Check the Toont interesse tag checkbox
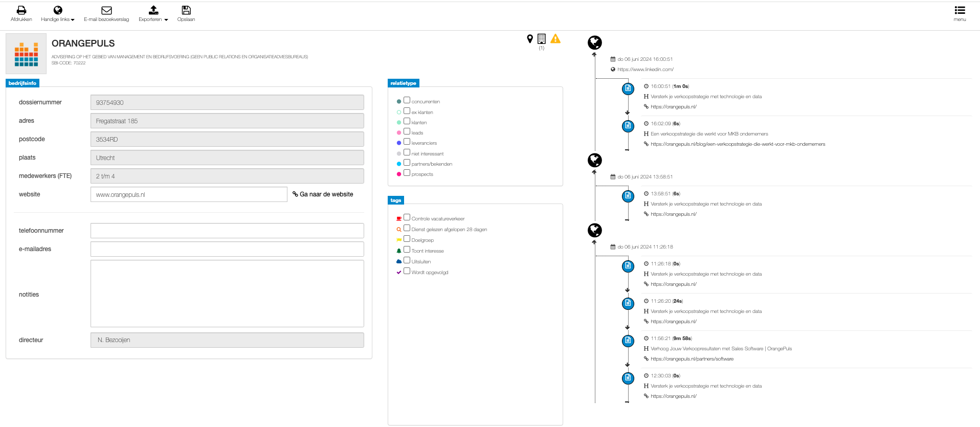The height and width of the screenshot is (427, 980). 407,250
